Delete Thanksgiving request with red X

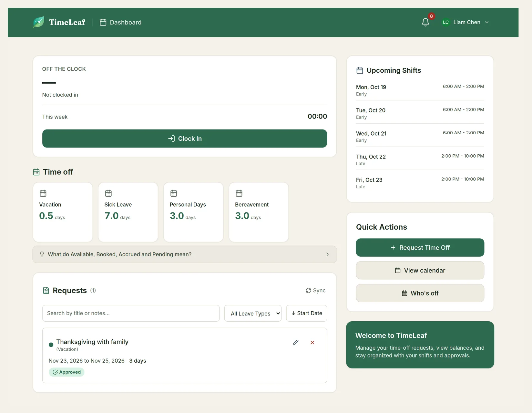point(312,343)
